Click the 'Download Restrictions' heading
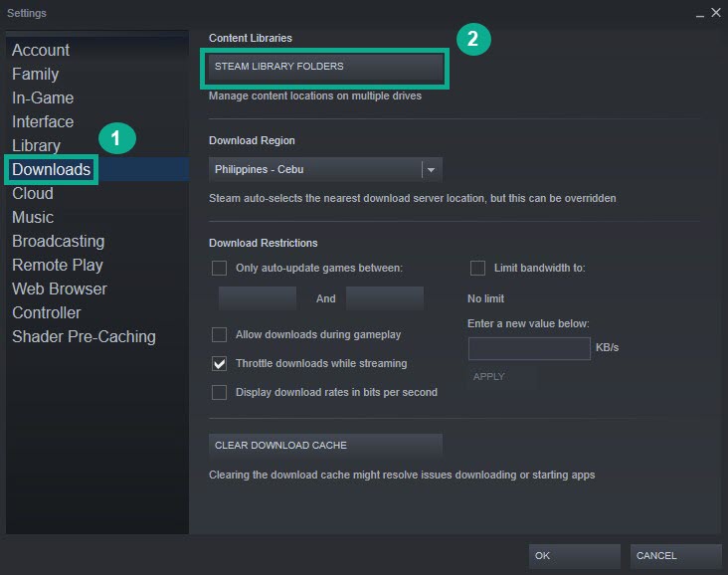Viewport: 728px width, 575px height. point(264,243)
